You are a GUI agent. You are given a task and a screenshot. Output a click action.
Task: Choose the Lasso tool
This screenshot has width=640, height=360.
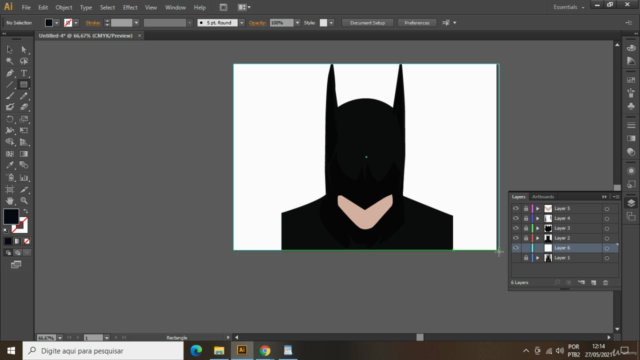coord(24,61)
